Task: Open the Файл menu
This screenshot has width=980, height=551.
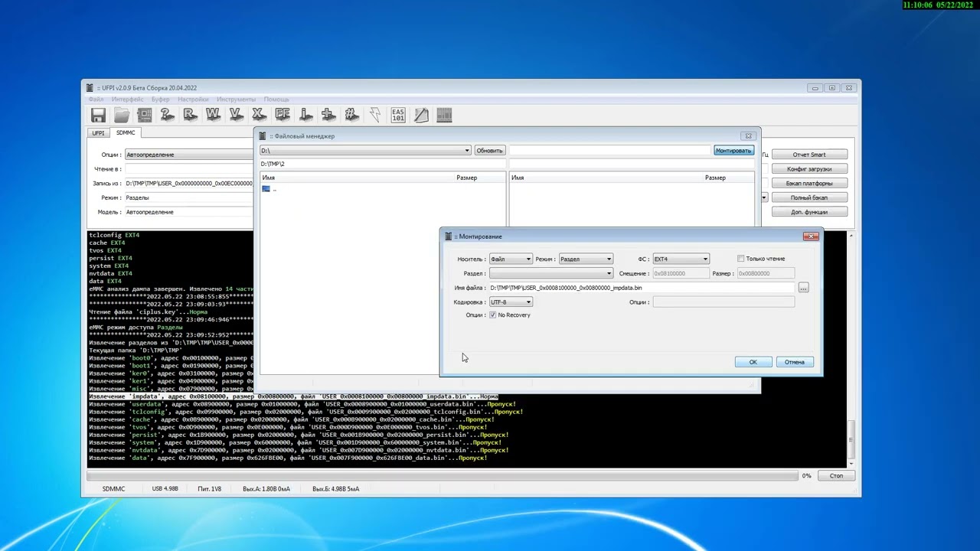Action: point(96,99)
